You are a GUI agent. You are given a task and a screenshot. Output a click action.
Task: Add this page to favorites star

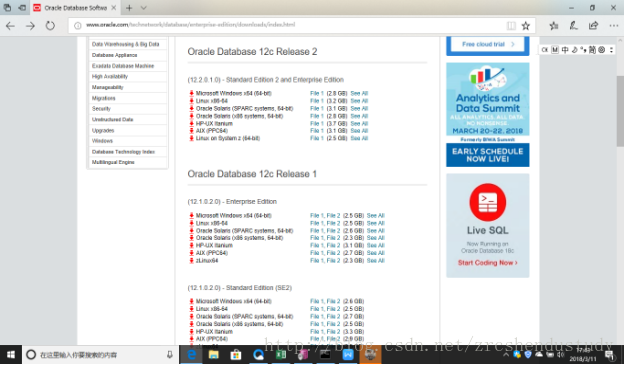pyautogui.click(x=526, y=26)
